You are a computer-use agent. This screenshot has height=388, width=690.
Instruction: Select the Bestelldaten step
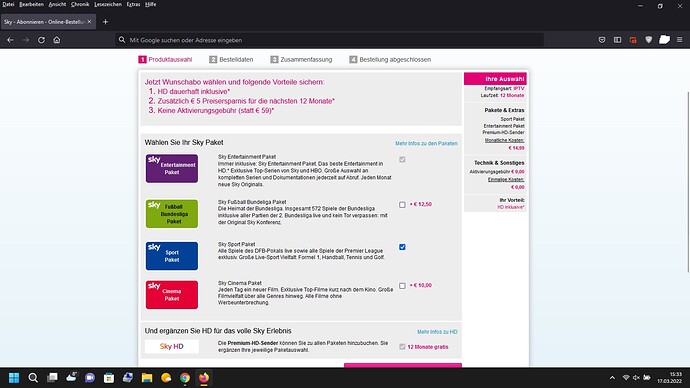[x=231, y=59]
